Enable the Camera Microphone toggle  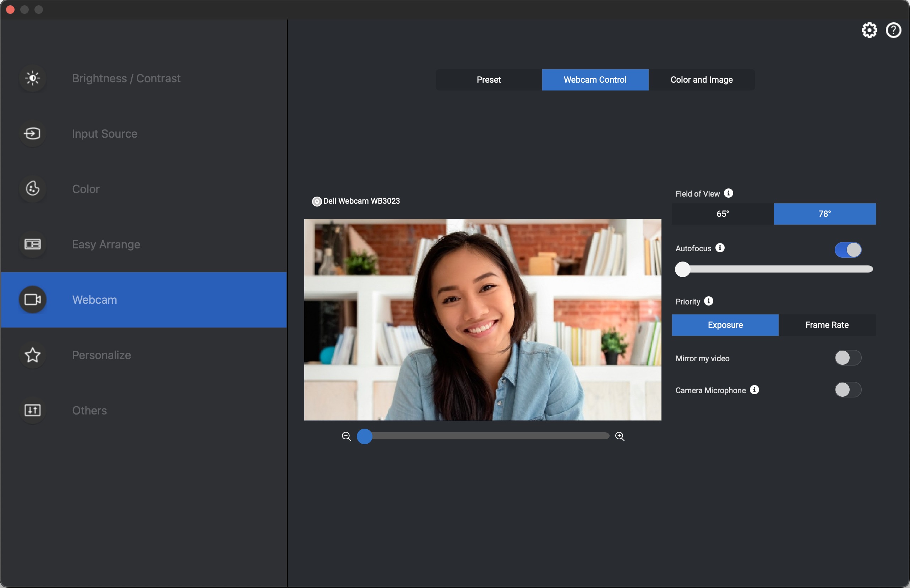[848, 389]
